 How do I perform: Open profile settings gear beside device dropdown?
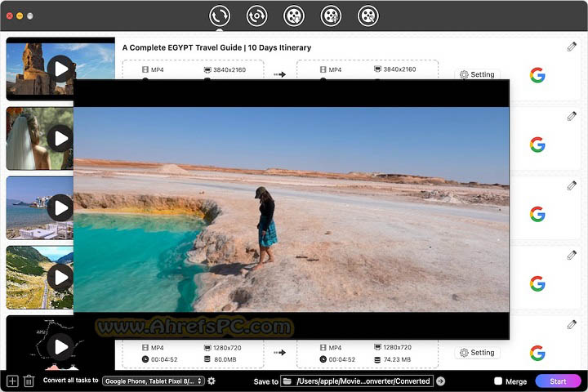[212, 381]
